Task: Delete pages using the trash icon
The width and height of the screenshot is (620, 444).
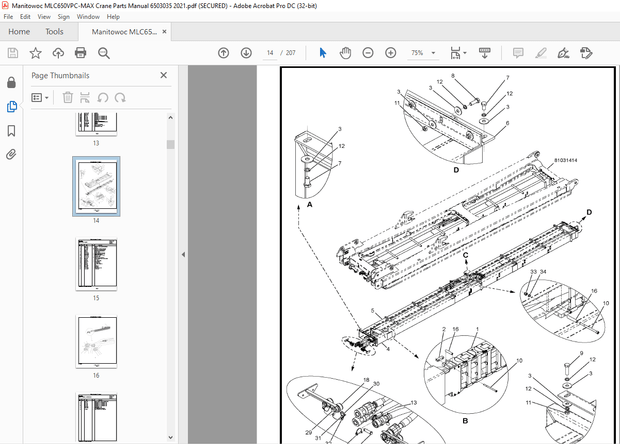Action: (68, 98)
